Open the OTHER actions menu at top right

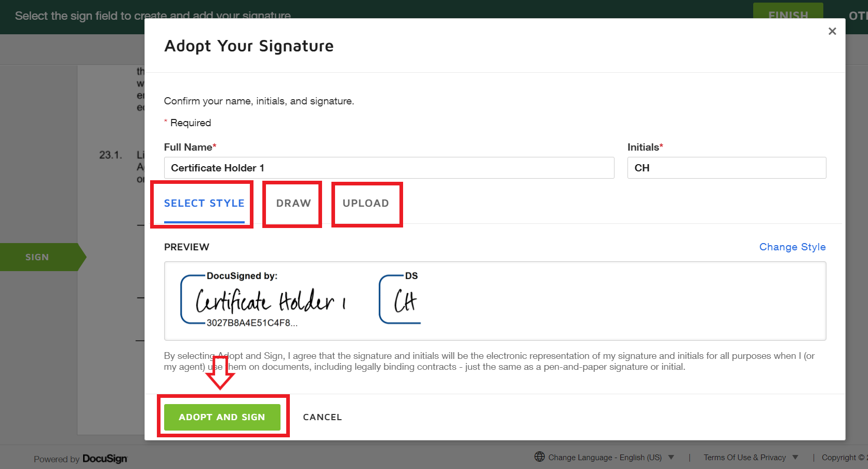pos(858,16)
